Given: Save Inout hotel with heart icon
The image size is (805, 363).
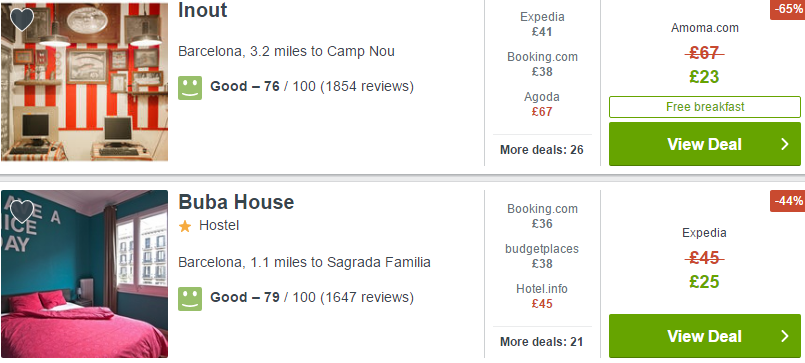Looking at the screenshot, I should [x=22, y=20].
